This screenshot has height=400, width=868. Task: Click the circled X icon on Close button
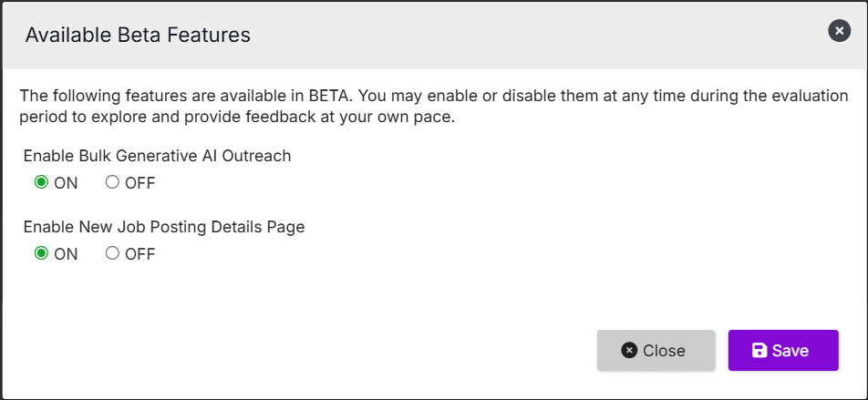pos(628,351)
